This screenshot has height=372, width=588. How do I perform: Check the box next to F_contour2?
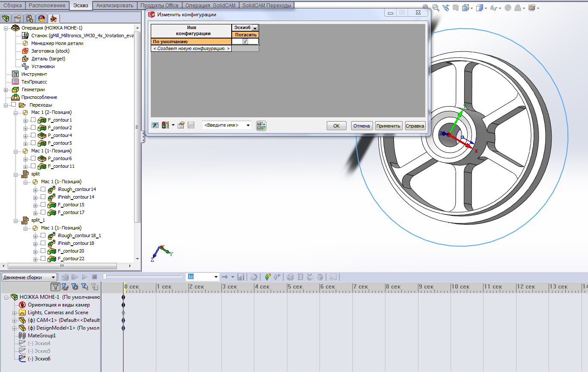pyautogui.click(x=33, y=128)
